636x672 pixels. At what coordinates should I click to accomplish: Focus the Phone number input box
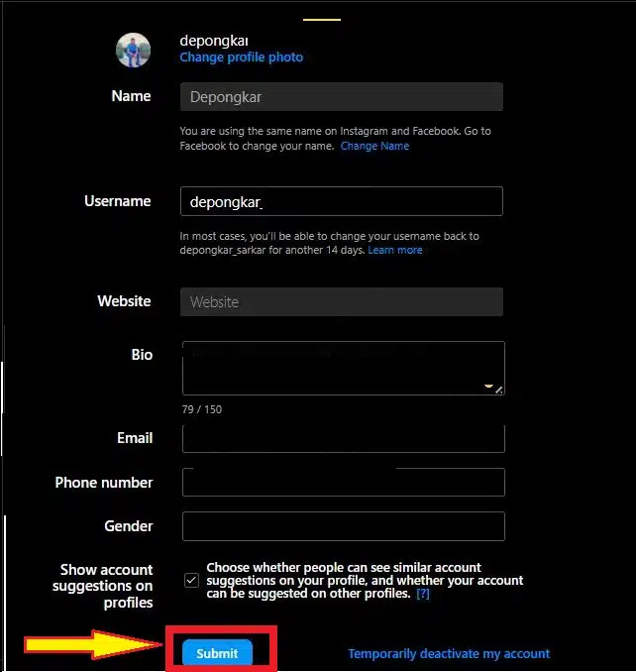point(343,483)
